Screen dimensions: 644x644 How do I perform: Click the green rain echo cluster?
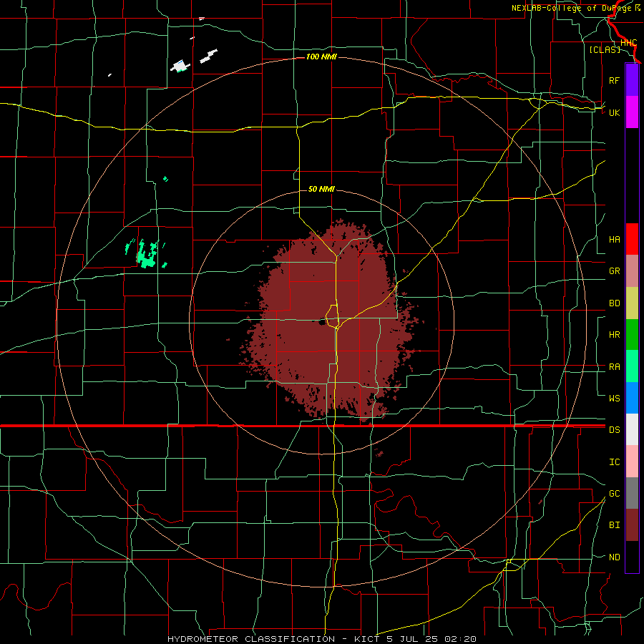(147, 254)
